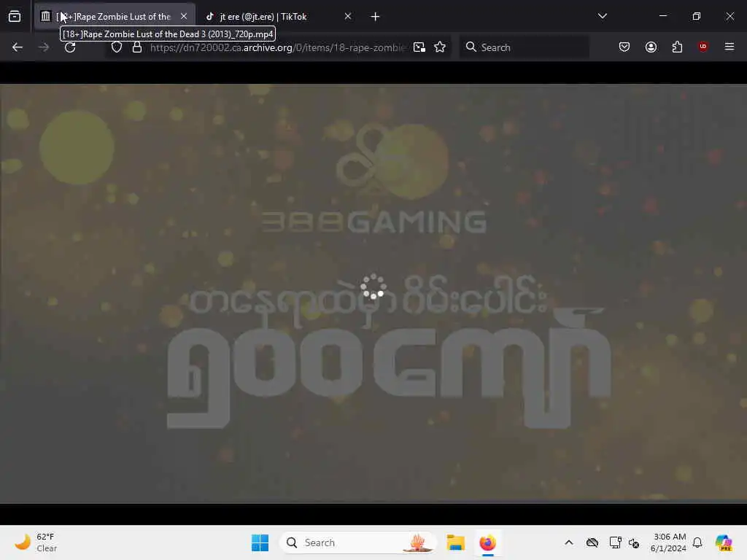747x560 pixels.
Task: Open Firefox account menu
Action: pyautogui.click(x=651, y=47)
